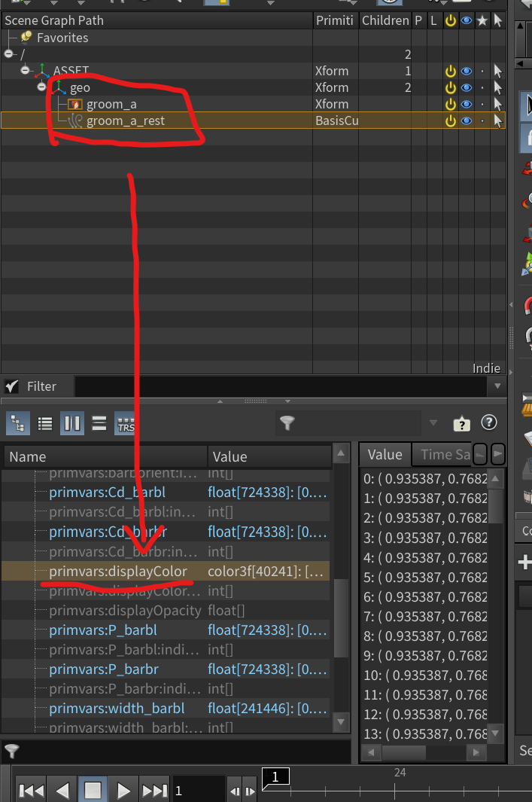Collapse the ASSET tree node

click(x=25, y=71)
